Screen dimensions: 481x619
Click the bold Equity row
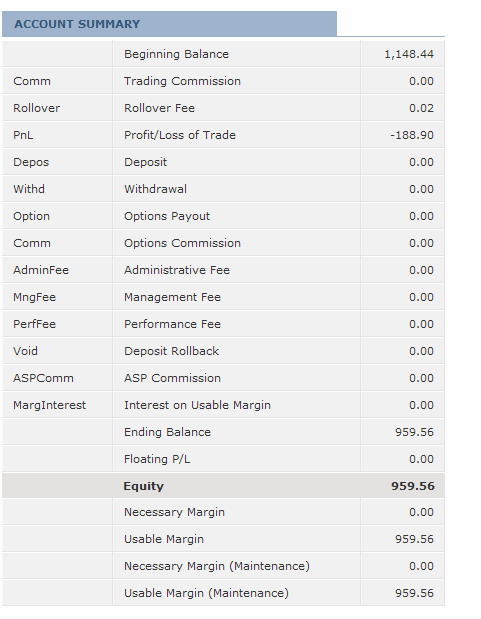(223, 486)
